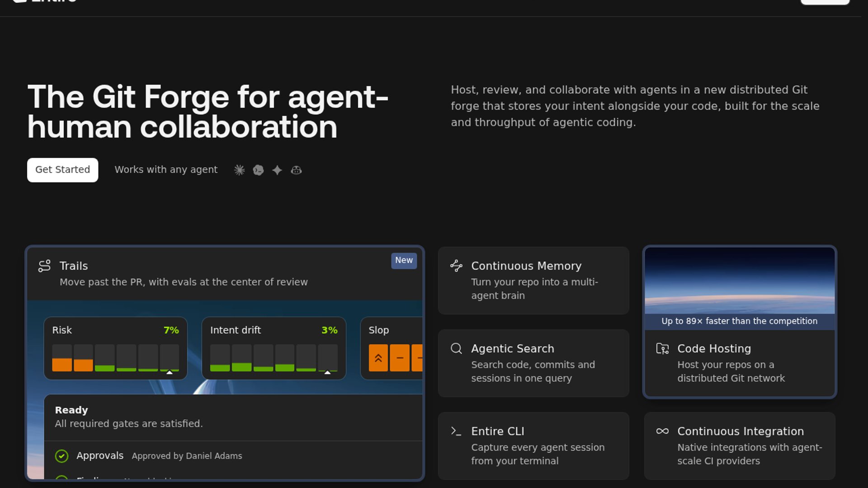
Task: Click the Copilot robot agent icon
Action: (296, 170)
